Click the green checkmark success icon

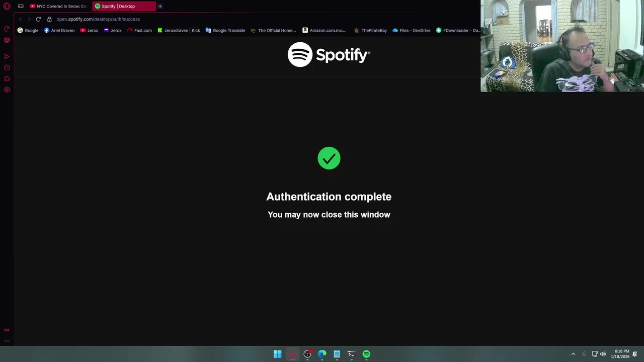pos(329,158)
